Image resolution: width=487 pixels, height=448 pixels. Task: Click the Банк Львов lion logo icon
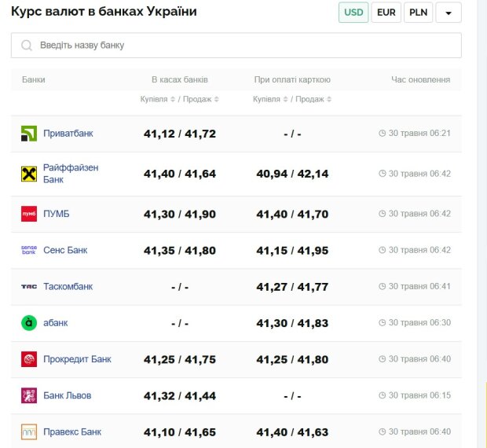[29, 395]
